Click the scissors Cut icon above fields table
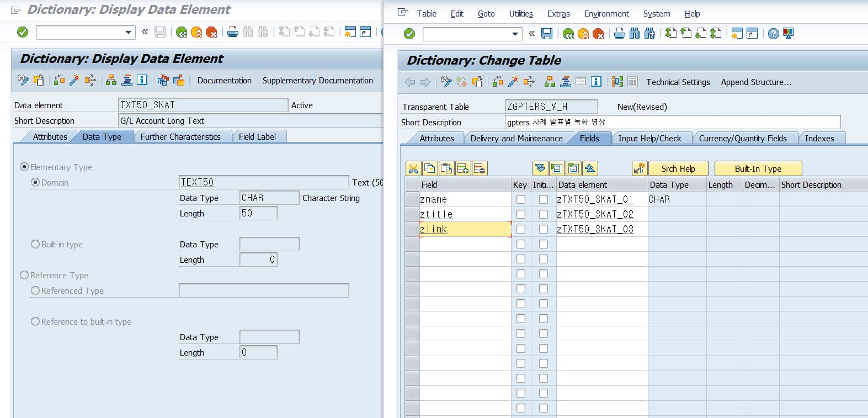This screenshot has width=868, height=418. click(x=413, y=169)
